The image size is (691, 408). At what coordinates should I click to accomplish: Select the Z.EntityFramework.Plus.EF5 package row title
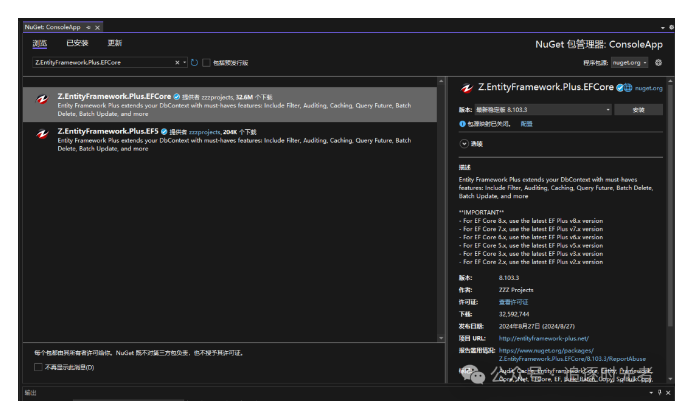tap(108, 131)
